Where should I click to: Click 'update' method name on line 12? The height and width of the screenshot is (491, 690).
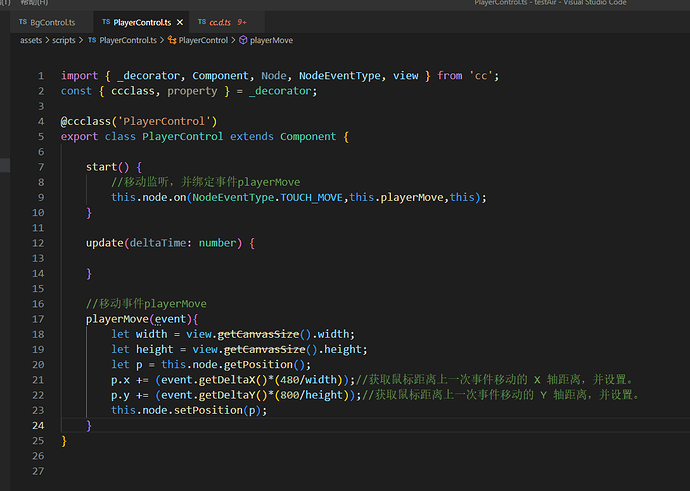point(104,243)
